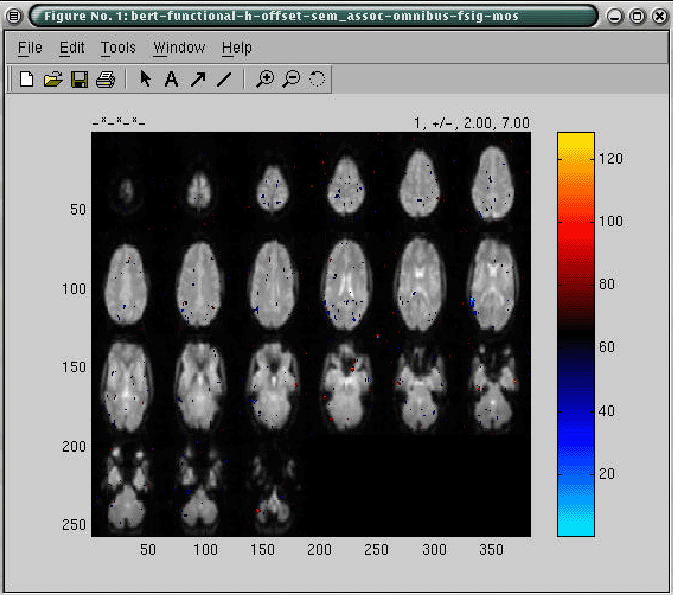Choose the text annotation 'A' tool
The image size is (673, 595).
click(x=171, y=80)
